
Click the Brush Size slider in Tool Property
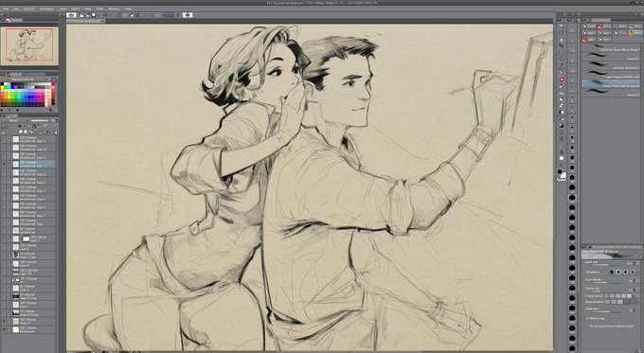tap(605, 264)
